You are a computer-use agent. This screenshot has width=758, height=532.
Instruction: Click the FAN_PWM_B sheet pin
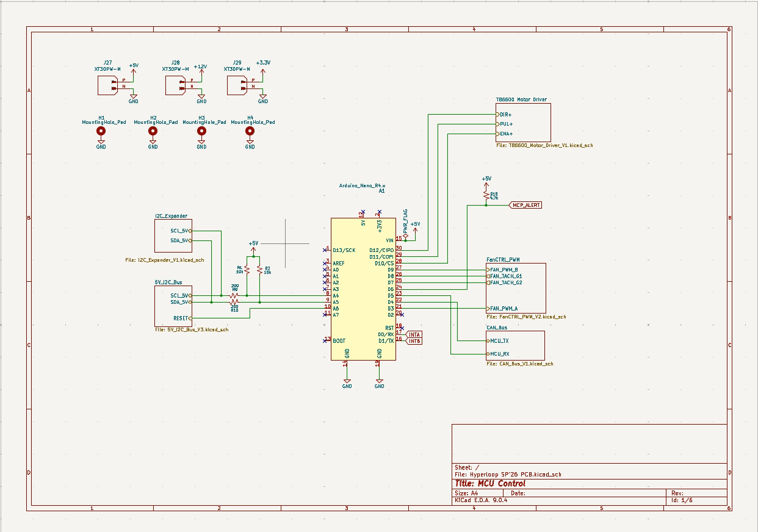(x=502, y=270)
